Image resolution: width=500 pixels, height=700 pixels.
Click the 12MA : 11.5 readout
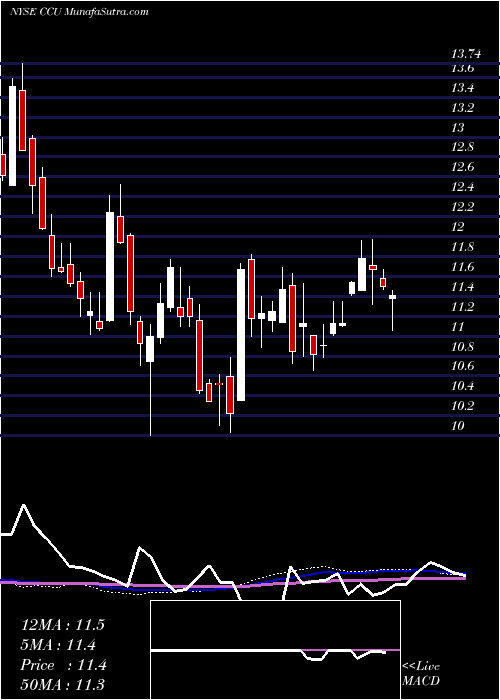62,625
